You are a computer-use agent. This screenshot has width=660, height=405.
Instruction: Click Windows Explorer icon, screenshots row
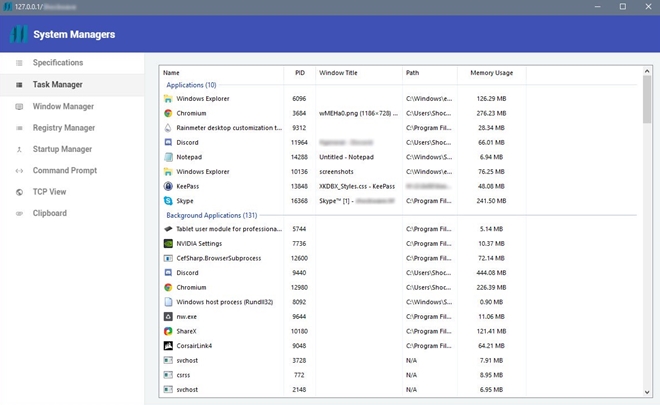pyautogui.click(x=168, y=172)
